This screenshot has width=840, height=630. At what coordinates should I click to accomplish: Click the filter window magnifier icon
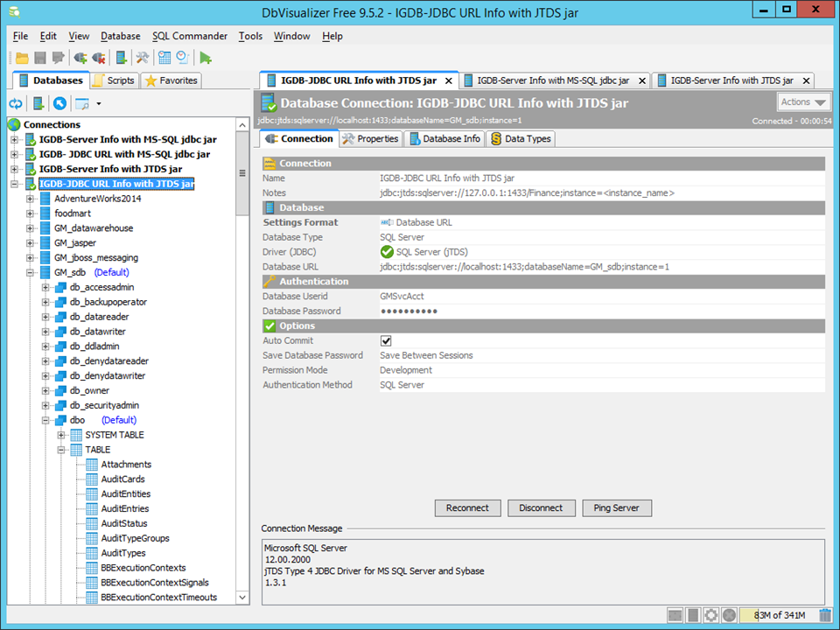click(x=82, y=103)
